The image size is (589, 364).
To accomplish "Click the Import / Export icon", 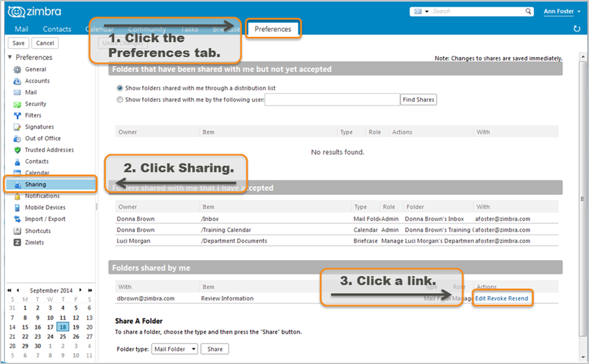I will (18, 219).
